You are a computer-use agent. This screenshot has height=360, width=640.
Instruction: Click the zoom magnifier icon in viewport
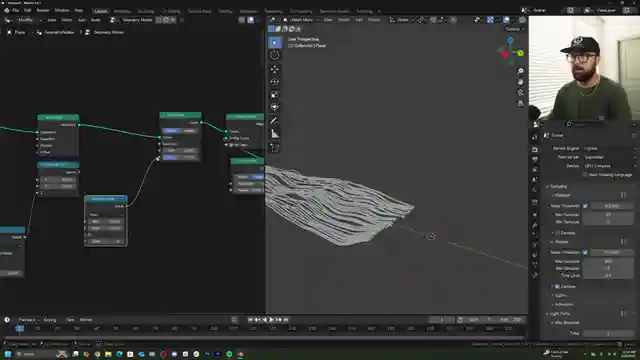coord(520,71)
